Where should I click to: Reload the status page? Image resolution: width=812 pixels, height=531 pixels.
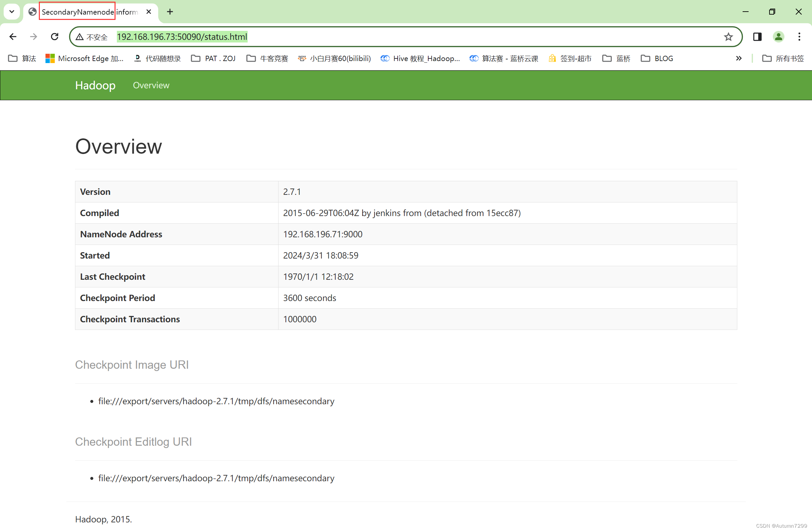pyautogui.click(x=54, y=37)
